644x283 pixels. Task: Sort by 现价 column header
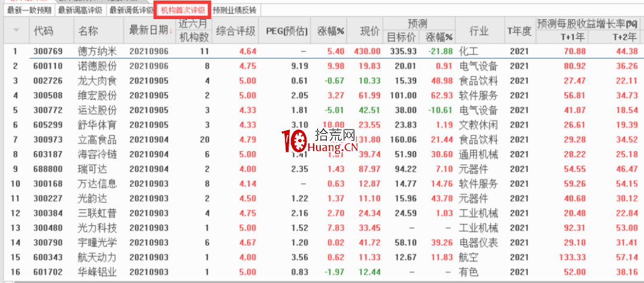point(370,30)
